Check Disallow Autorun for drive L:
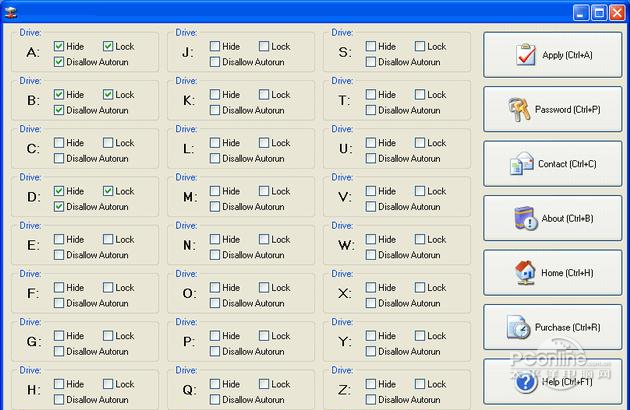This screenshot has height=410, width=630. click(215, 158)
